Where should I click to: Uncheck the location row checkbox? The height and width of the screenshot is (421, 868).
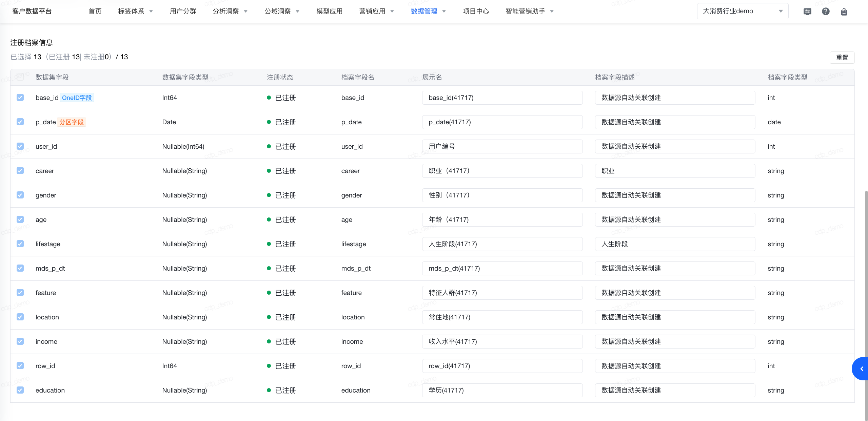(20, 317)
